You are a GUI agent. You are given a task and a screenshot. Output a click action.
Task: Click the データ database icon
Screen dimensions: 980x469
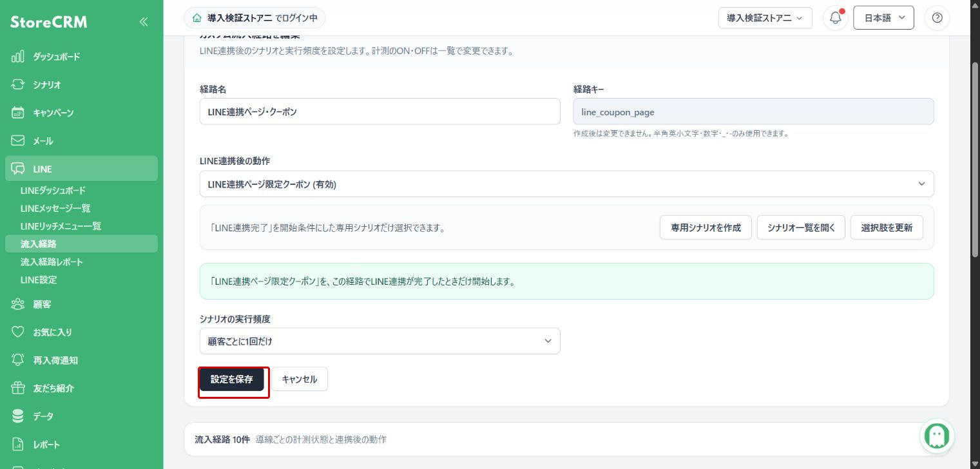tap(18, 416)
